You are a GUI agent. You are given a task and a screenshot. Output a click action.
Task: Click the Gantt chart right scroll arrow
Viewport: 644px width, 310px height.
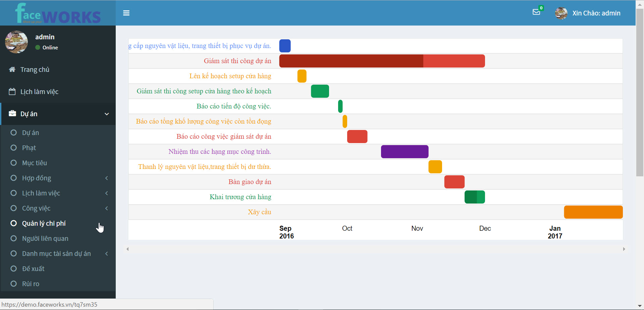[624, 249]
